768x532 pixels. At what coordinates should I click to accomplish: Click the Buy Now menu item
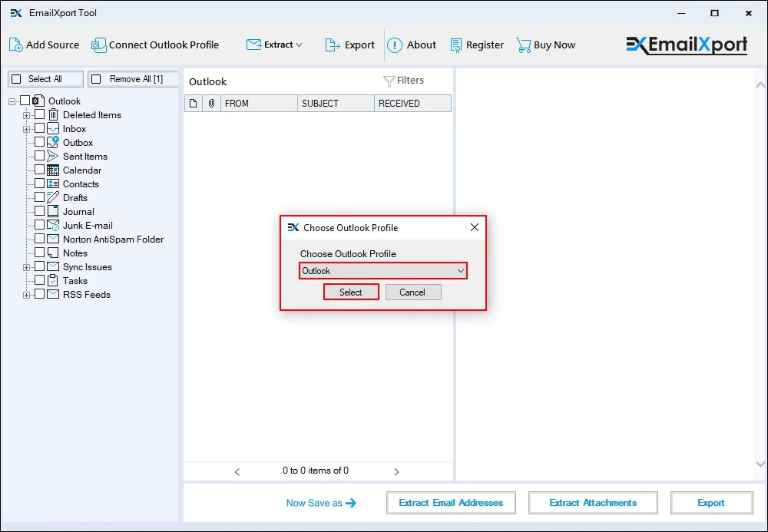click(x=553, y=45)
